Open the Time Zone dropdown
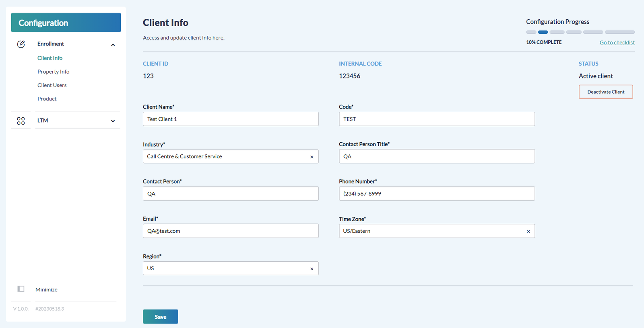644x328 pixels. [437, 231]
